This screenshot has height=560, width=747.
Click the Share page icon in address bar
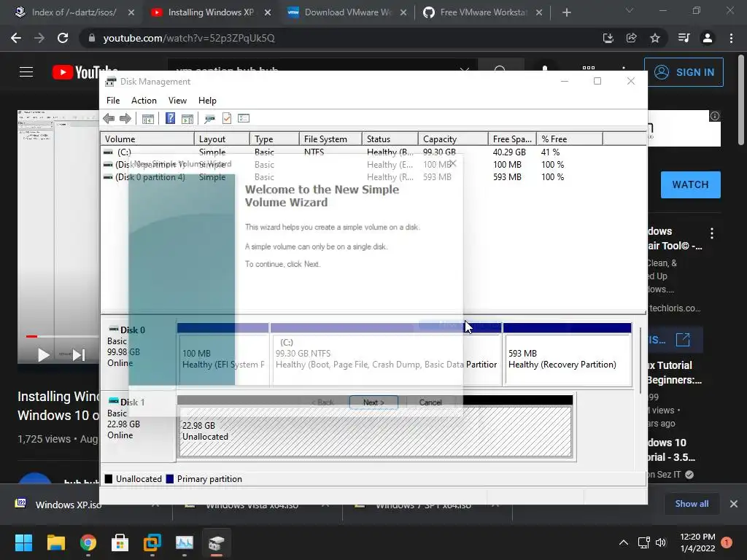click(x=631, y=38)
